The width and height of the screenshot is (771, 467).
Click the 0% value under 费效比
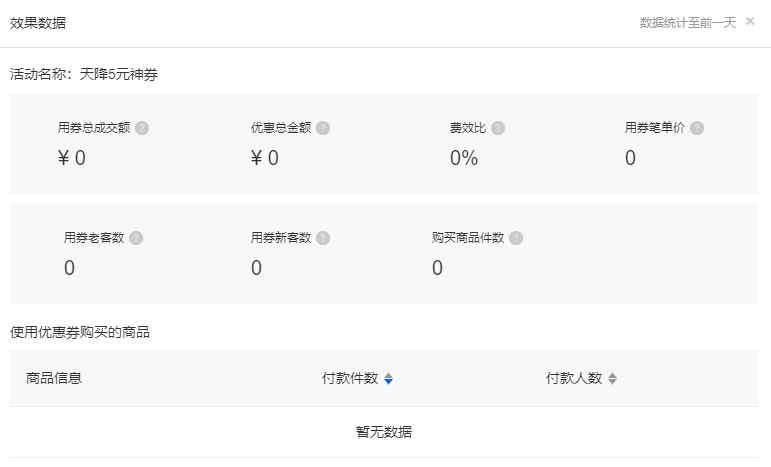tap(464, 158)
